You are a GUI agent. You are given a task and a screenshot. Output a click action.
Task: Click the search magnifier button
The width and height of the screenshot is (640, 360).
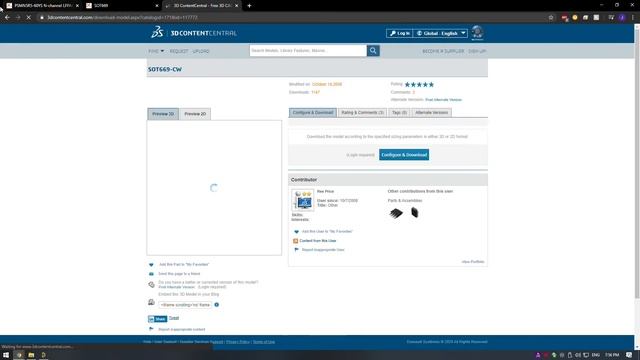click(373, 51)
